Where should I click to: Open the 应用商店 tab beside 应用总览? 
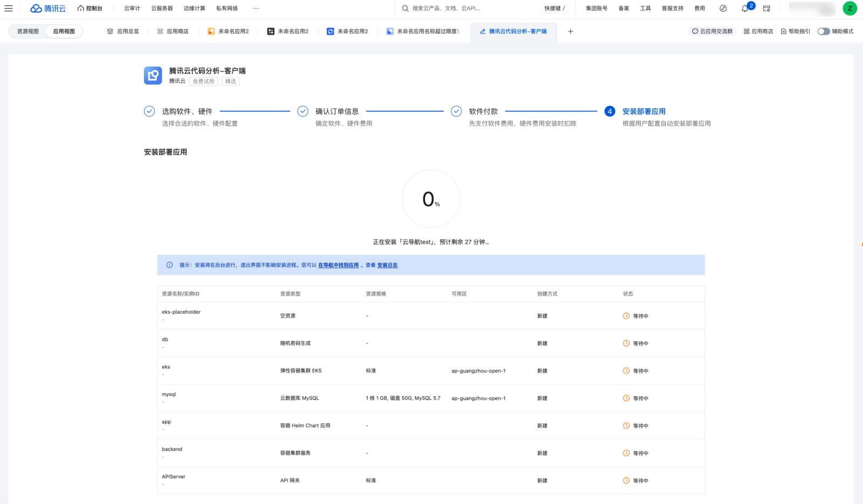coord(173,31)
